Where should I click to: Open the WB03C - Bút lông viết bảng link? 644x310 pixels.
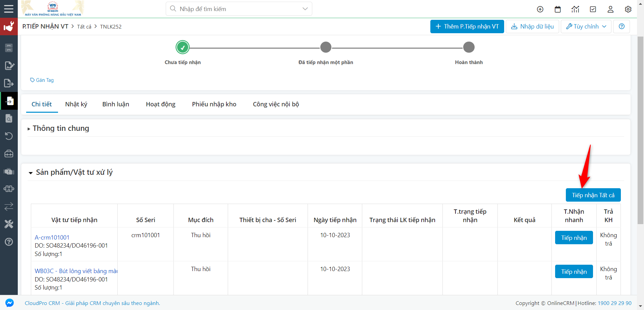click(76, 271)
